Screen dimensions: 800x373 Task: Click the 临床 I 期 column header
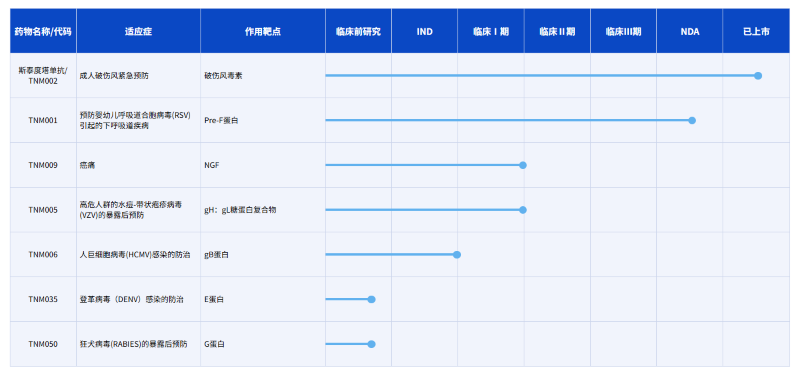(x=491, y=31)
